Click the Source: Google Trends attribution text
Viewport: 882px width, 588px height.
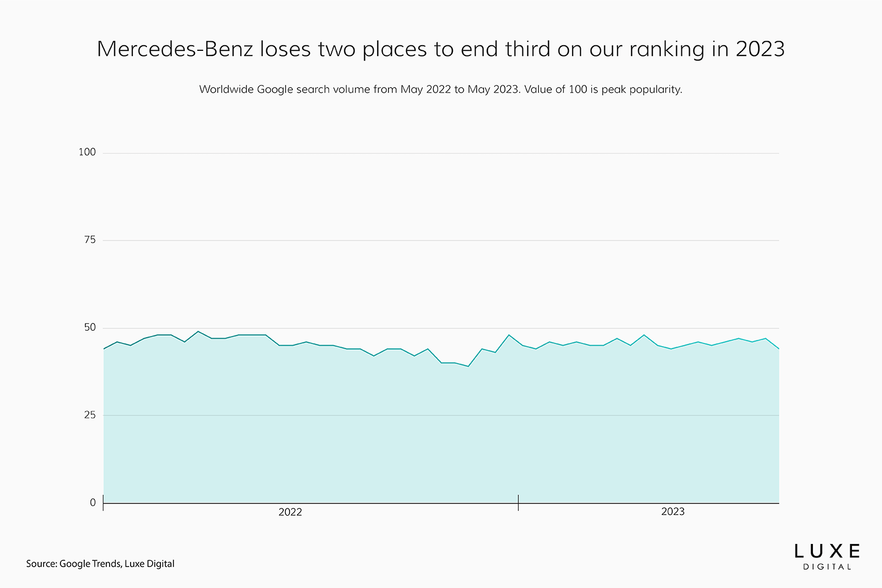[x=100, y=564]
